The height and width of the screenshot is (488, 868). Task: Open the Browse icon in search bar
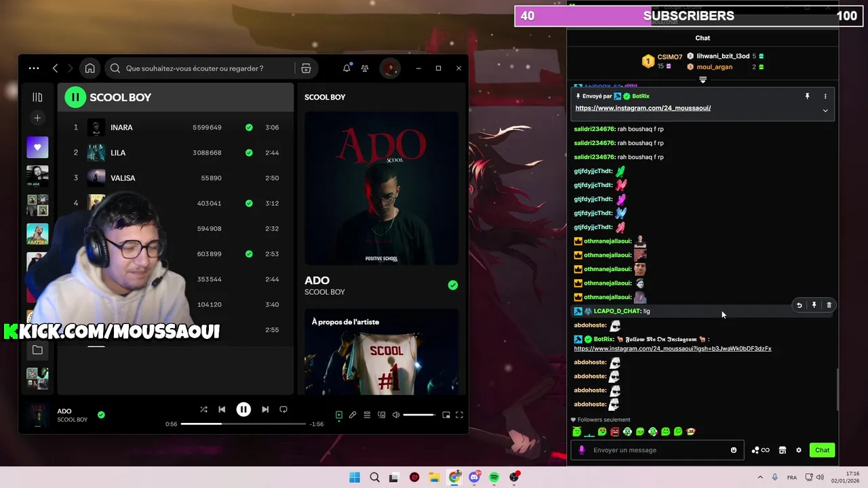pyautogui.click(x=306, y=68)
